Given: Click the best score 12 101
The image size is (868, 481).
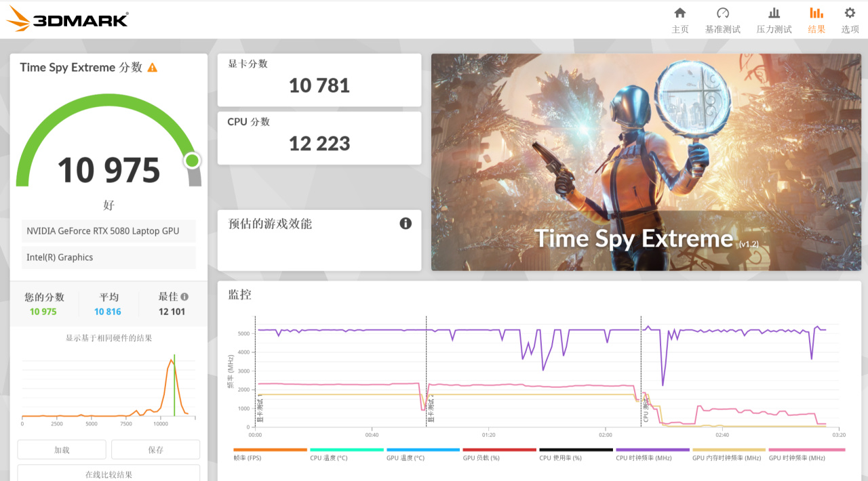Looking at the screenshot, I should click(x=172, y=312).
